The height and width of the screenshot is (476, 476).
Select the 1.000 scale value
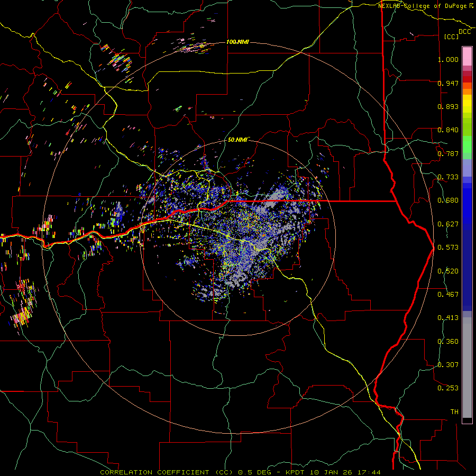coord(448,59)
